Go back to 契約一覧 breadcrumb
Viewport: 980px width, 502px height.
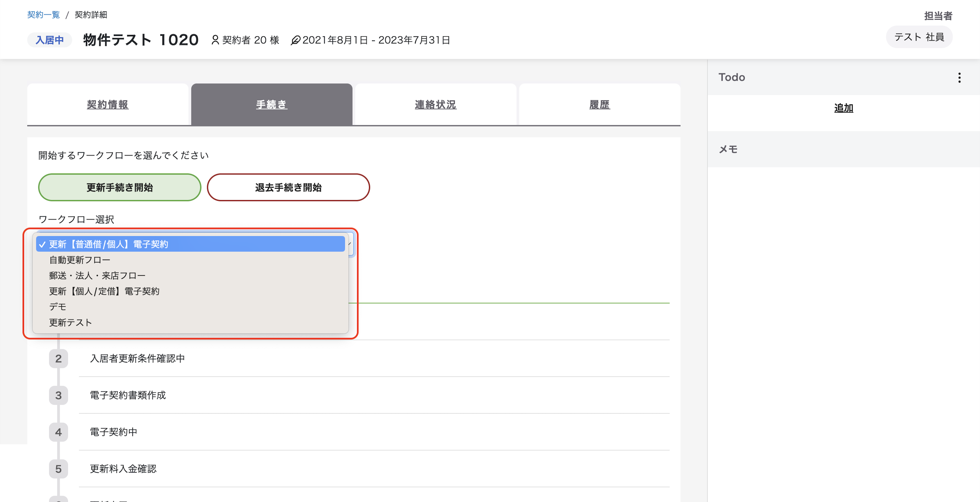tap(43, 15)
